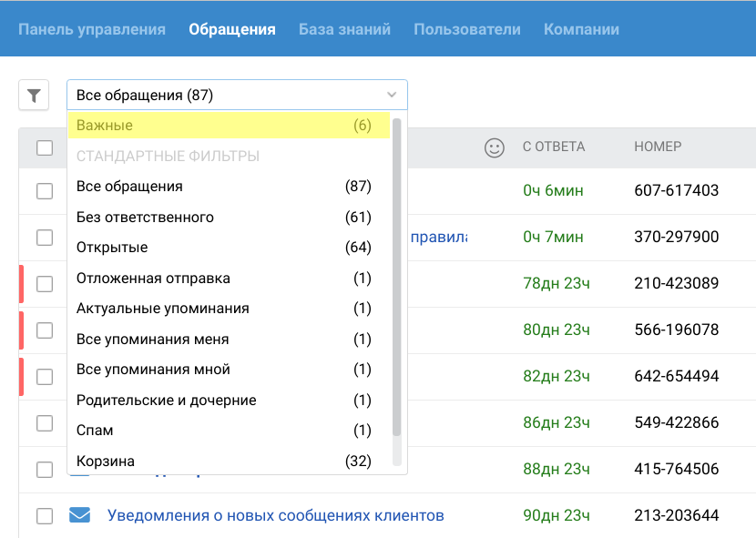This screenshot has width=756, height=538.
Task: Click the 86дн 23ч response time
Action: pos(557,422)
